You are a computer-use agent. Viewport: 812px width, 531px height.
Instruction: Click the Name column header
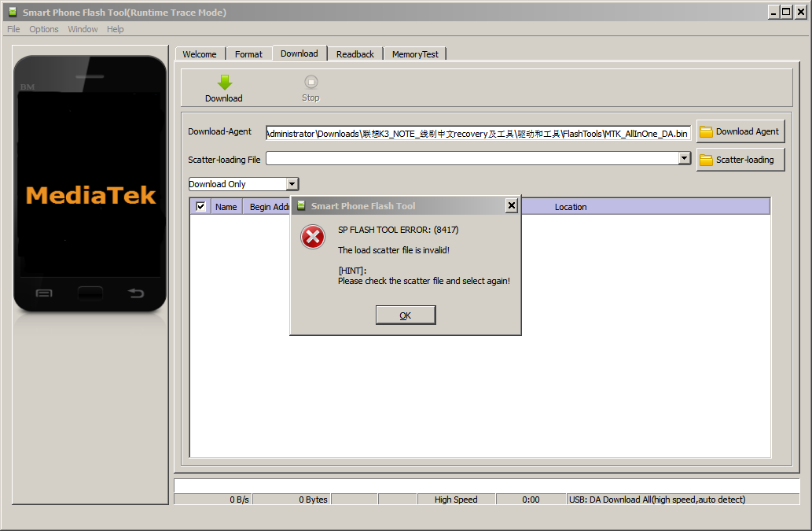pyautogui.click(x=226, y=207)
